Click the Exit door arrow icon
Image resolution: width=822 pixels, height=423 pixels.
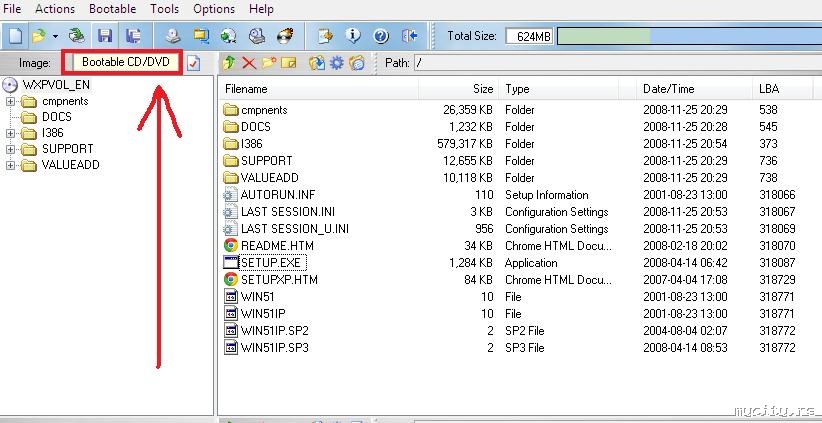[409, 36]
